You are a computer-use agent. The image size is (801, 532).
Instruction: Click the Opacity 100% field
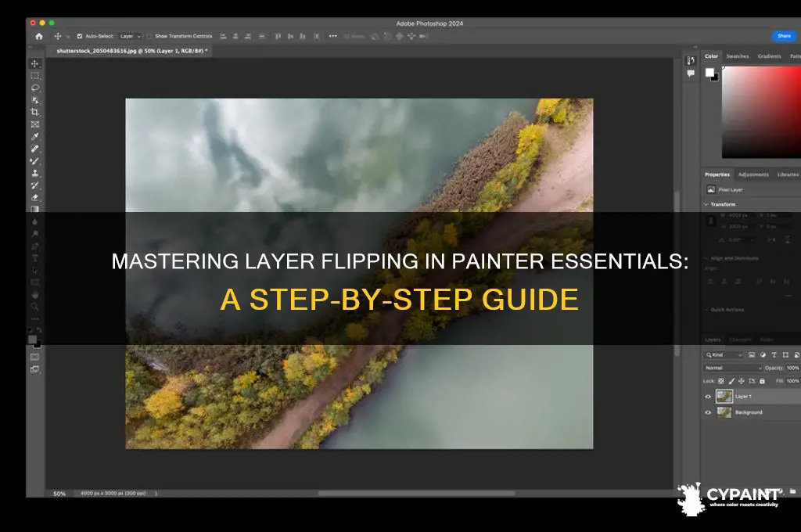tap(792, 368)
